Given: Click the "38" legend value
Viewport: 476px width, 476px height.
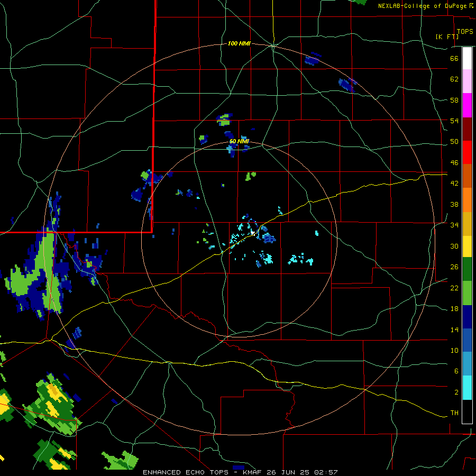Looking at the screenshot, I should 454,204.
